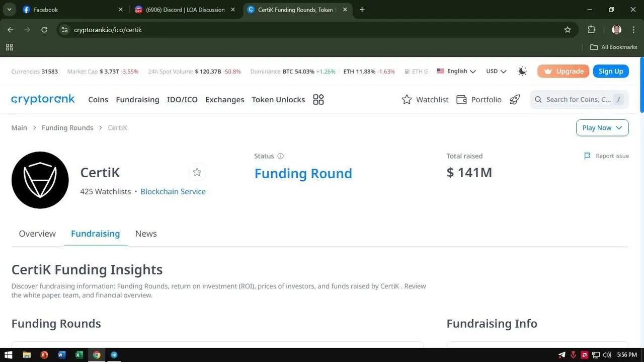Image resolution: width=644 pixels, height=362 pixels.
Task: Switch to Discord LOA Discussion tab
Action: [185, 10]
